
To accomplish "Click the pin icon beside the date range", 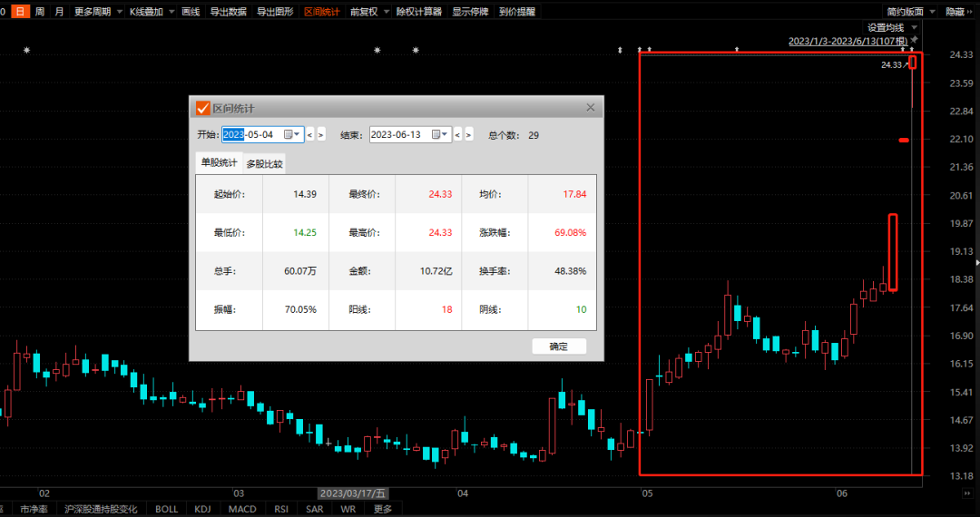I will coord(915,40).
